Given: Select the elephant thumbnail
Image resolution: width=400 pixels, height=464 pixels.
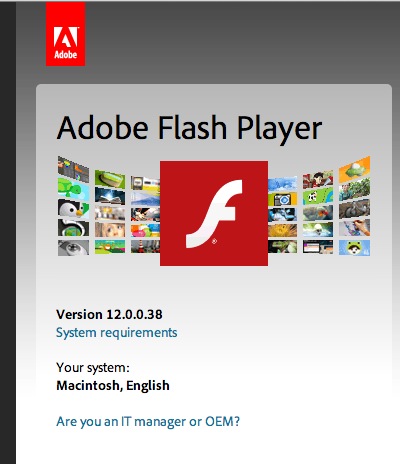Looking at the screenshot, I should pos(354,209).
